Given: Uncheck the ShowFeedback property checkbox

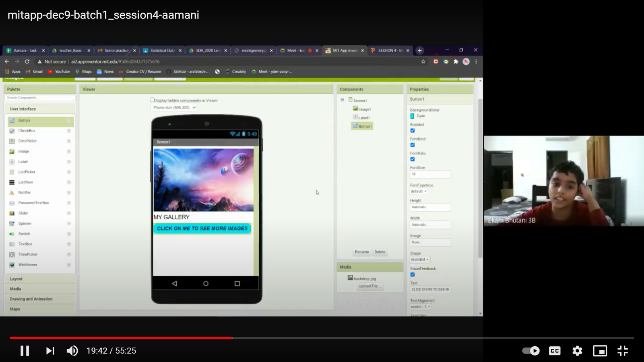Looking at the screenshot, I should pyautogui.click(x=412, y=274).
